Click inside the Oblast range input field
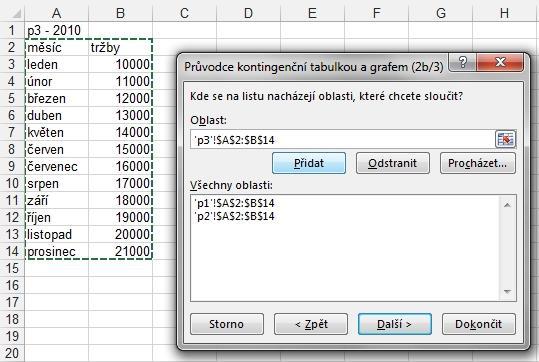This screenshot has height=362, width=539. (x=342, y=140)
